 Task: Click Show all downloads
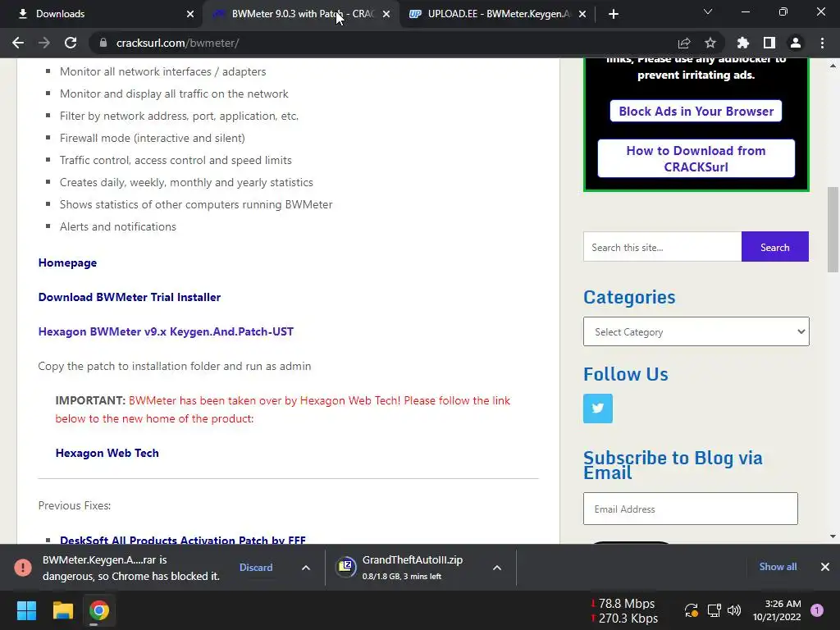tap(778, 567)
